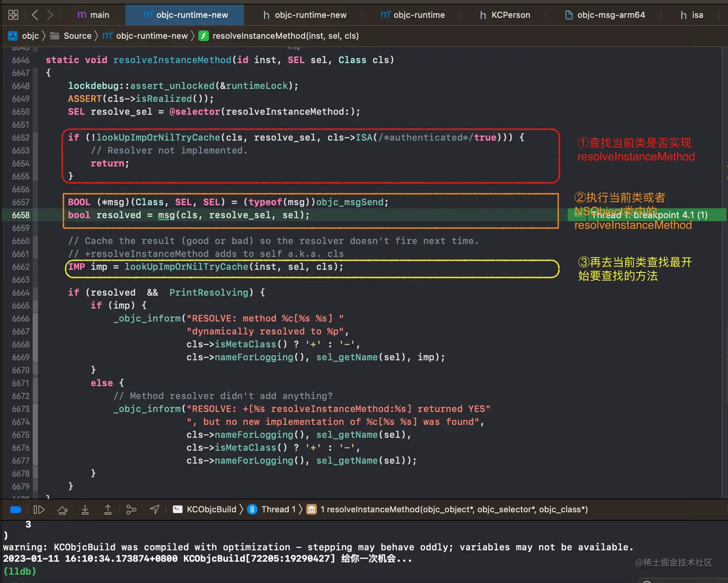Image resolution: width=728 pixels, height=583 pixels.
Task: Open the resolveInstanceMethod symbol jump bar menu
Action: (279, 36)
